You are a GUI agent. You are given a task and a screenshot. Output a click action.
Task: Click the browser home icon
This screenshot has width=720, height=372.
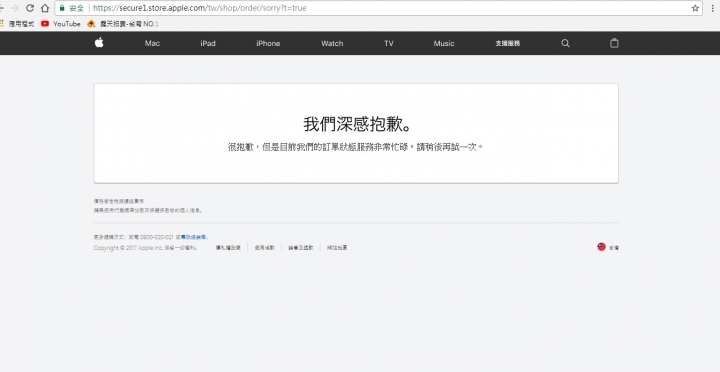pyautogui.click(x=45, y=8)
